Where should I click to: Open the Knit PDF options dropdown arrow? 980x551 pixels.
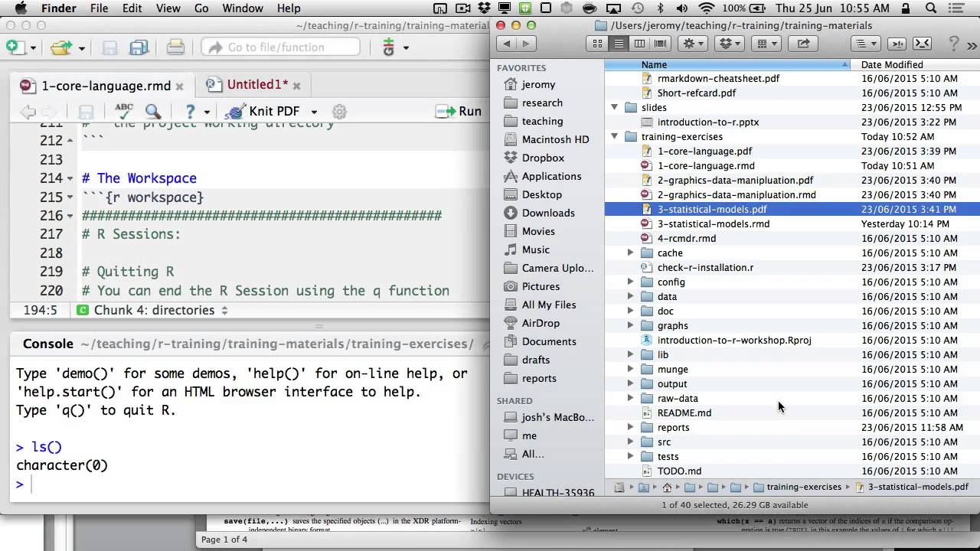tap(314, 112)
